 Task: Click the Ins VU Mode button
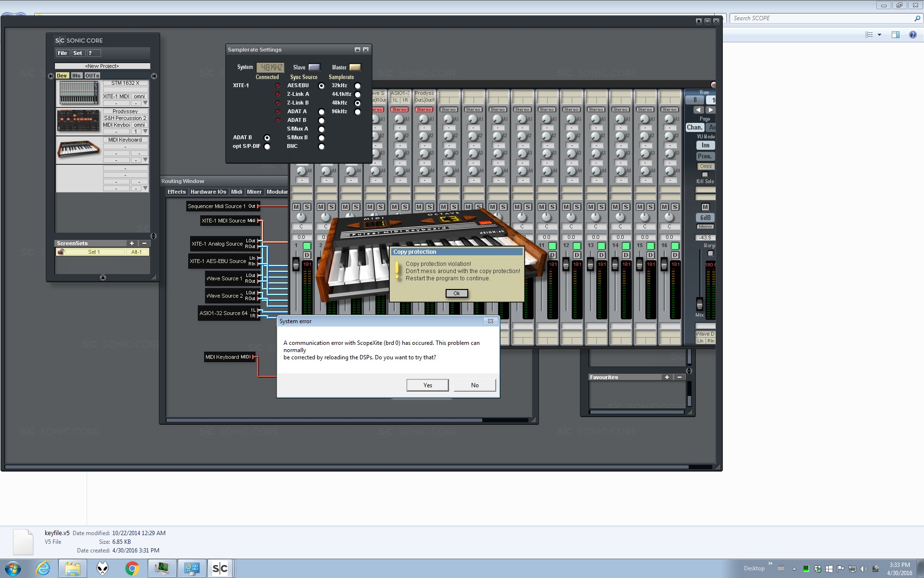pos(706,145)
